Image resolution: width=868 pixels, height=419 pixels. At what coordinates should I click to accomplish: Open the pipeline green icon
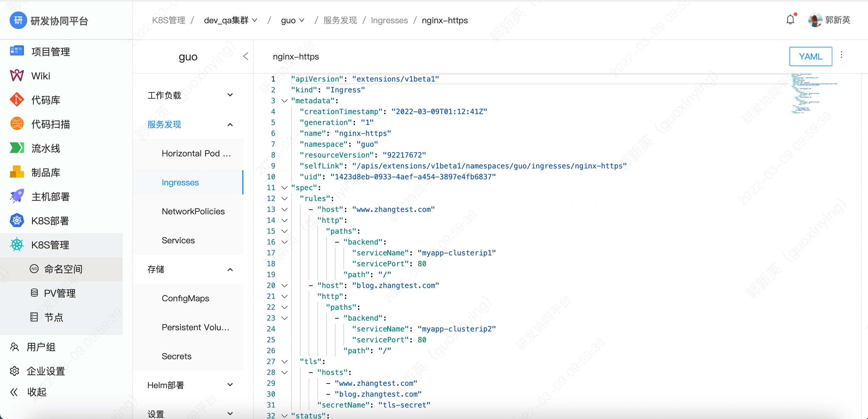(x=17, y=148)
